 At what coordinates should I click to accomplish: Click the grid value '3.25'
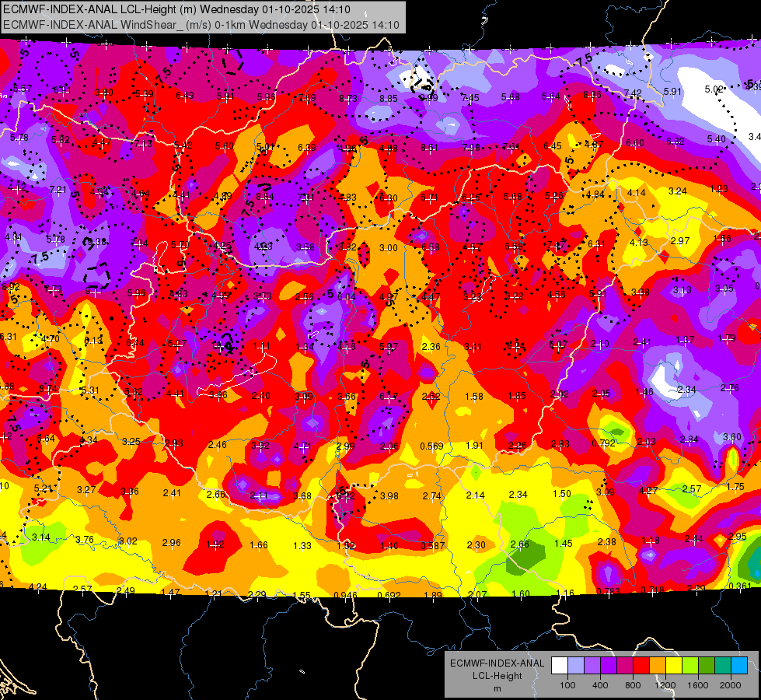click(131, 442)
